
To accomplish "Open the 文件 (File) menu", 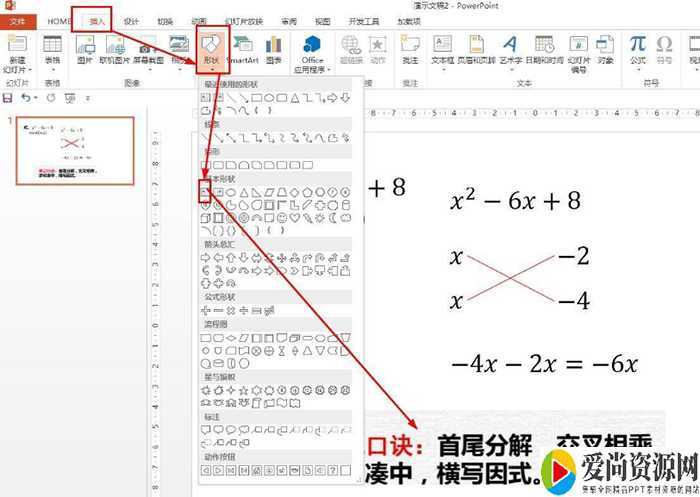I will pos(18,20).
